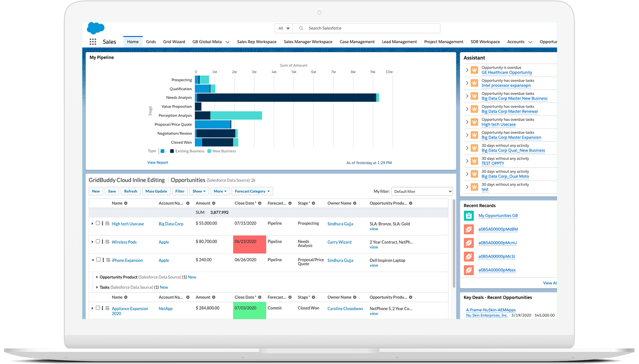639x364 pixels.
Task: Open gear settings for first Opportunity Product column
Action: [411, 203]
